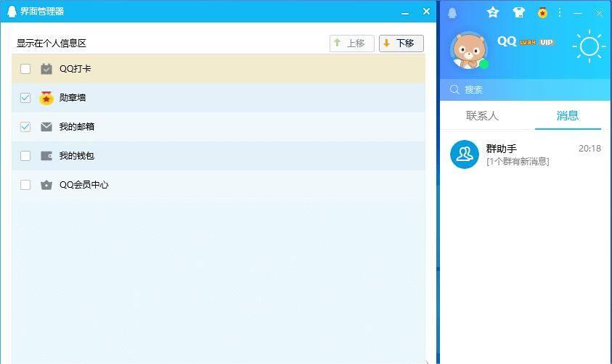This screenshot has height=364, width=612.
Task: Click the 下移 move down button
Action: [401, 44]
